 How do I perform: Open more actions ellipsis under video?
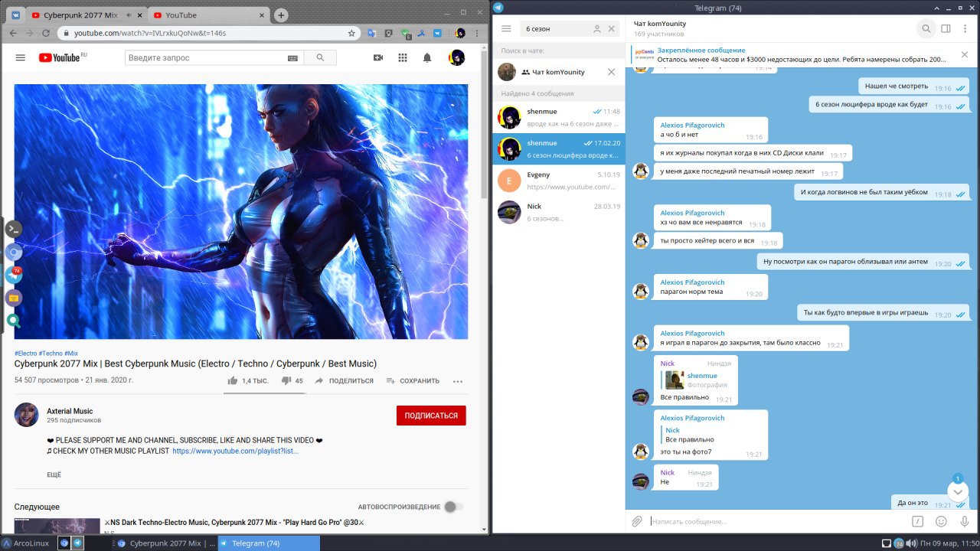tap(458, 381)
